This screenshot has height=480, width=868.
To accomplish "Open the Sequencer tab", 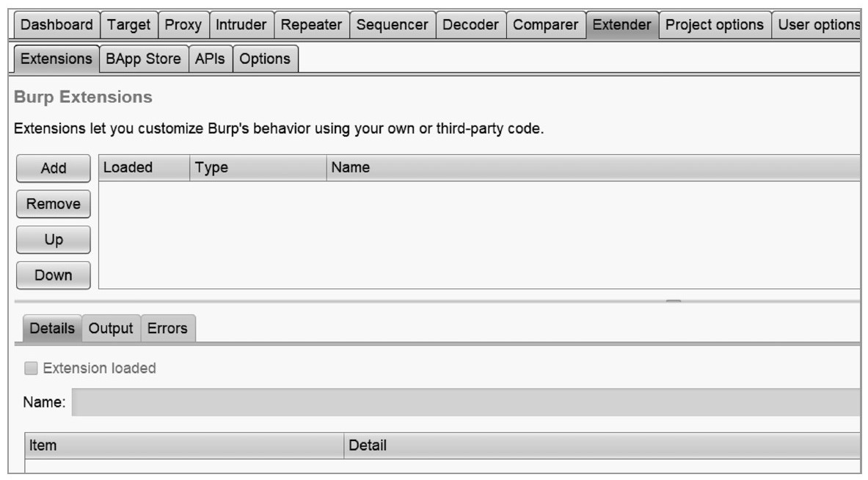I will pyautogui.click(x=392, y=24).
